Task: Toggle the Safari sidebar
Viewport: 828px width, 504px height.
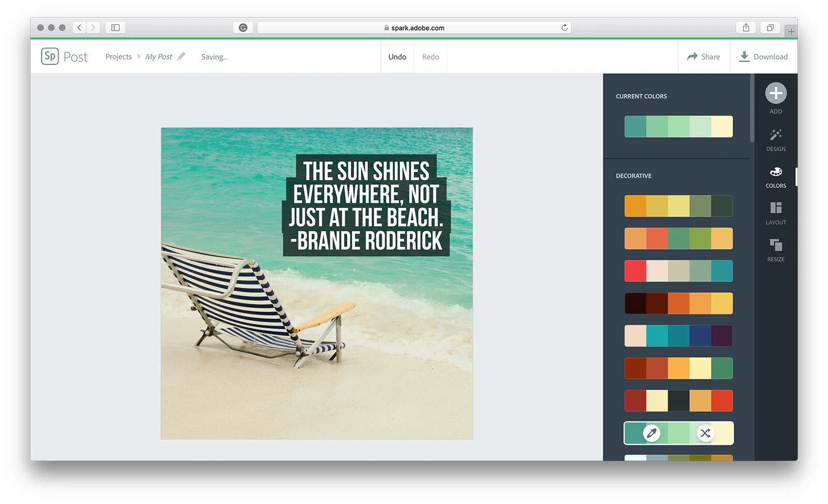Action: [115, 27]
